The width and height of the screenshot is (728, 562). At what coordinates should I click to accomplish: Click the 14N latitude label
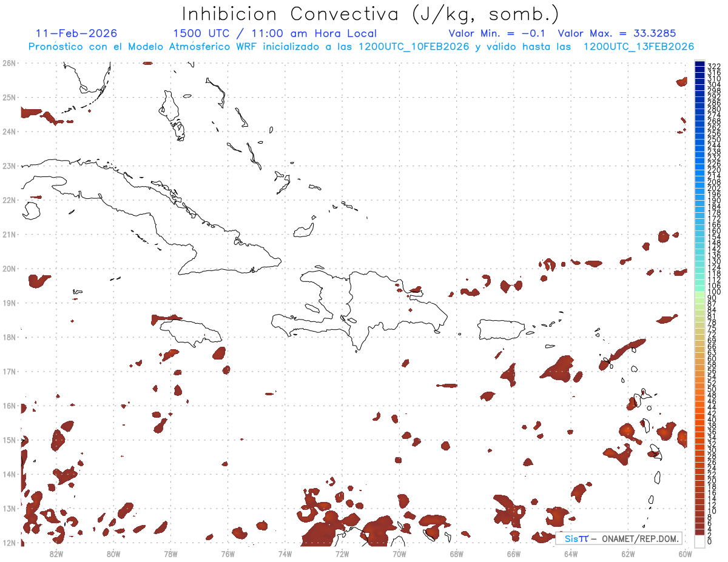tap(8, 474)
